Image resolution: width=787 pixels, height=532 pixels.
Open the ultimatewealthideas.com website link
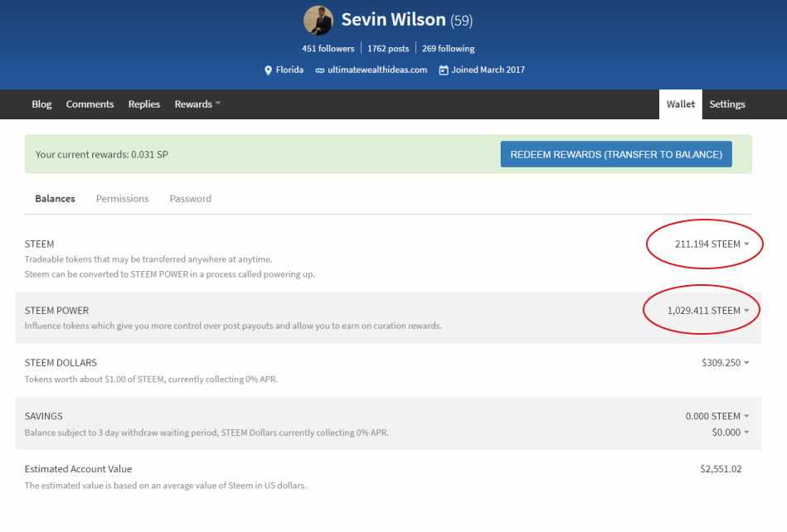point(377,70)
